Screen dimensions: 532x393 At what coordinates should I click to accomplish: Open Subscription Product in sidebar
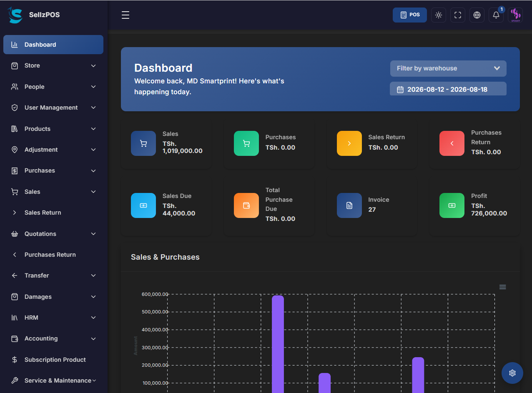53,360
